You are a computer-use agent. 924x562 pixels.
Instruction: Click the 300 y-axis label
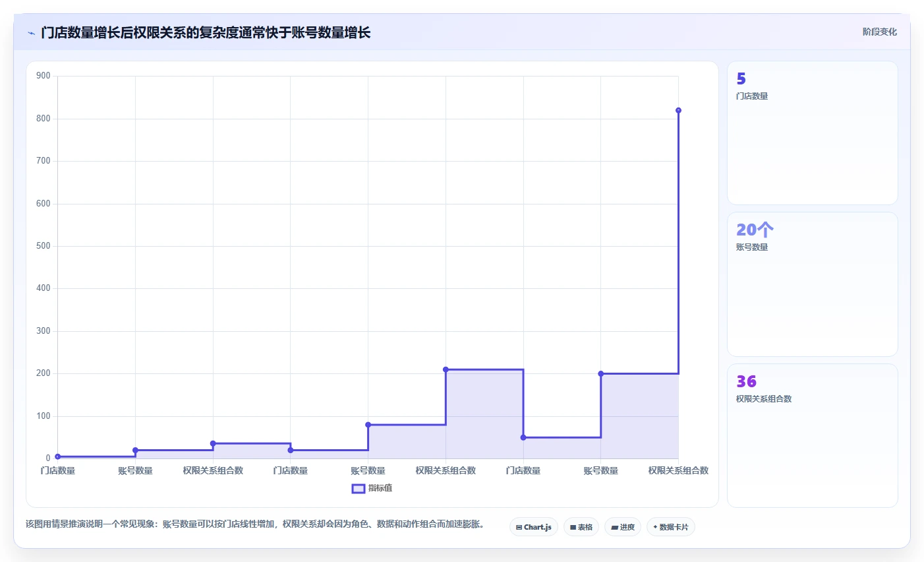[43, 331]
